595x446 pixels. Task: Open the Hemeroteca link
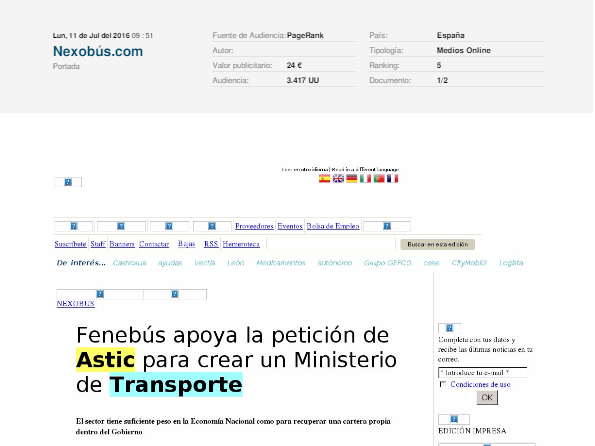pyautogui.click(x=241, y=244)
